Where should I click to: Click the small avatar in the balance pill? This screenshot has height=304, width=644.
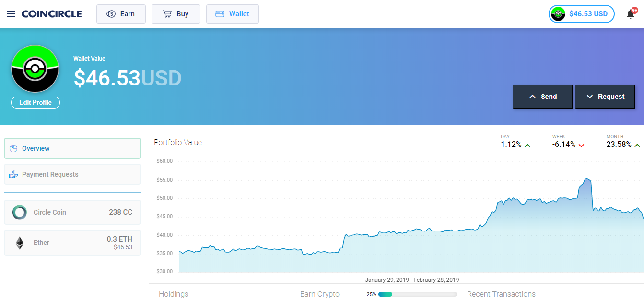click(x=558, y=14)
